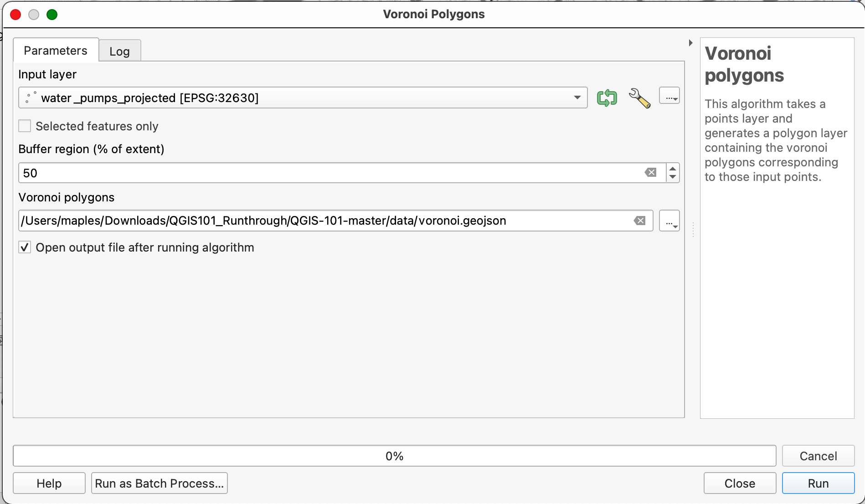Click the red close window button
Screen dimensions: 865x504
[16, 15]
